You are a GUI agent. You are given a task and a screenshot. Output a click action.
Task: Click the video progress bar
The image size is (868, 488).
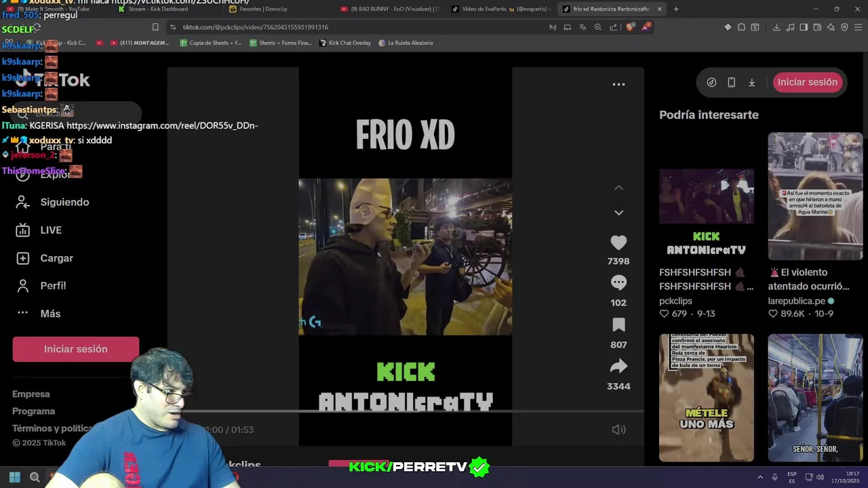[406, 411]
